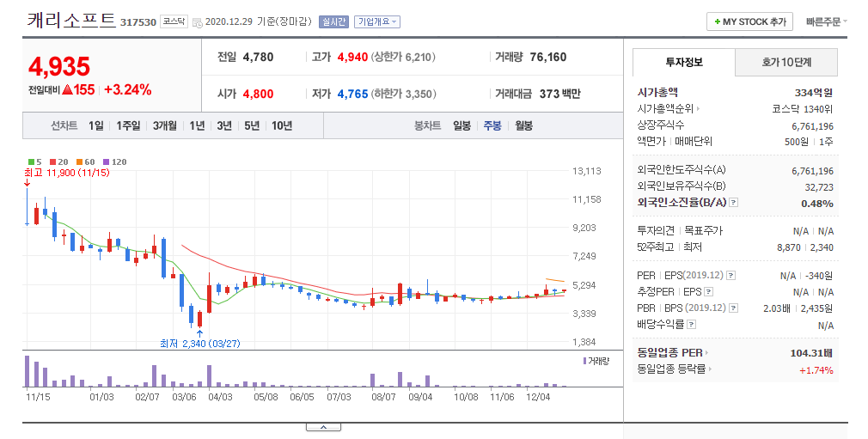Open help icon next to 추정PER EPS

pyautogui.click(x=708, y=292)
